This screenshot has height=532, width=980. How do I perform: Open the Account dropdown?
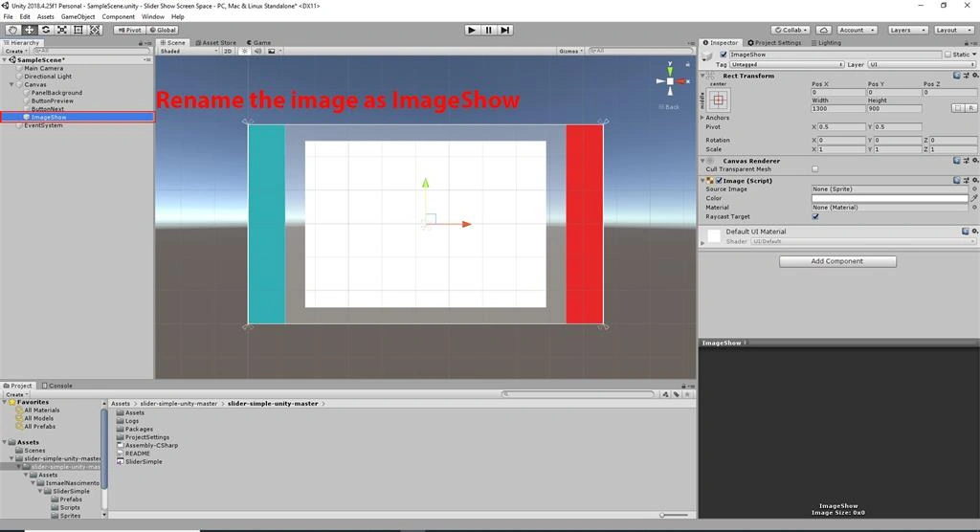click(857, 30)
